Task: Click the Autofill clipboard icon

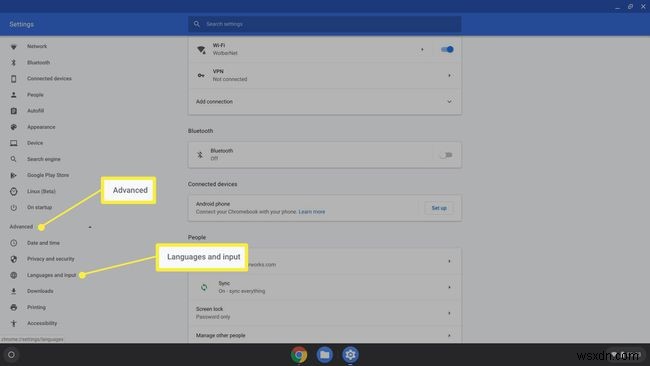Action: pos(14,111)
